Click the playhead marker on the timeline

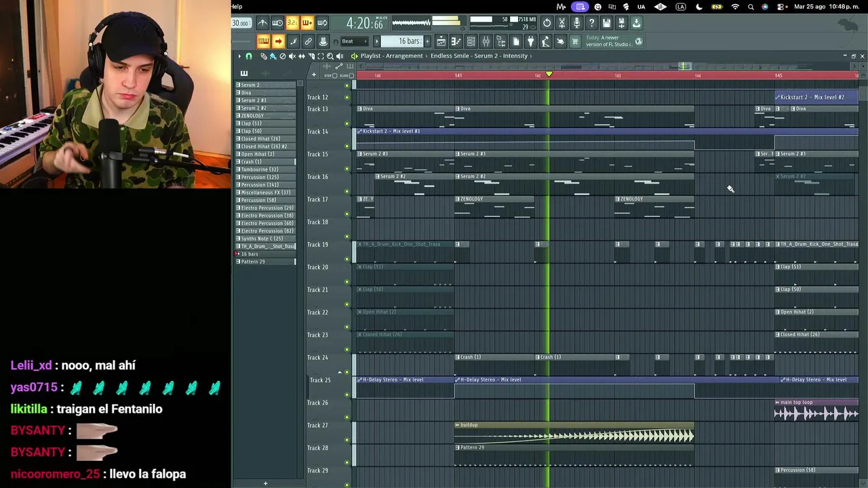[549, 74]
